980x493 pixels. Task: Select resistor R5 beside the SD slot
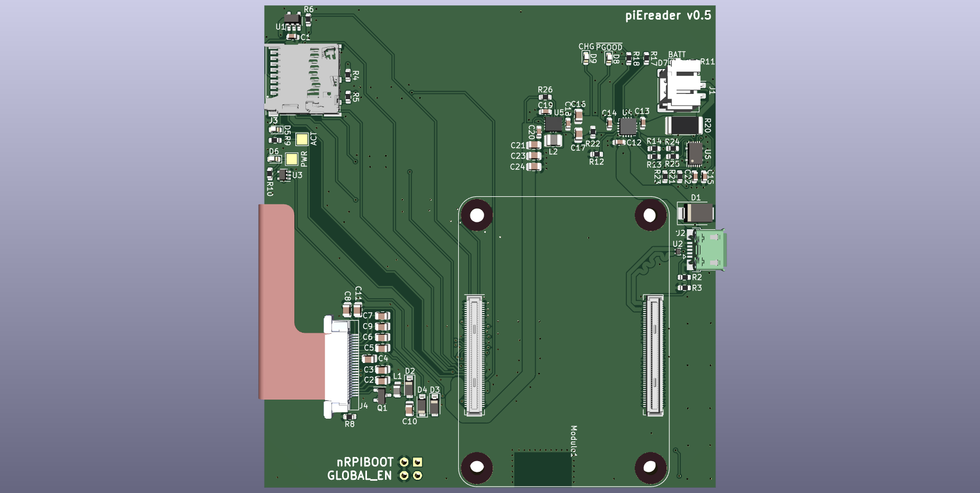click(348, 97)
